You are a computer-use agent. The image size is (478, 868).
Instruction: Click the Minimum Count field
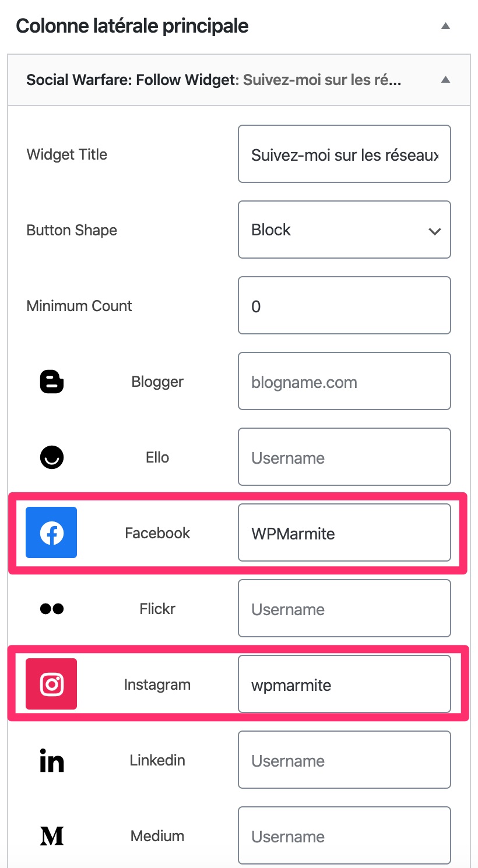(344, 306)
